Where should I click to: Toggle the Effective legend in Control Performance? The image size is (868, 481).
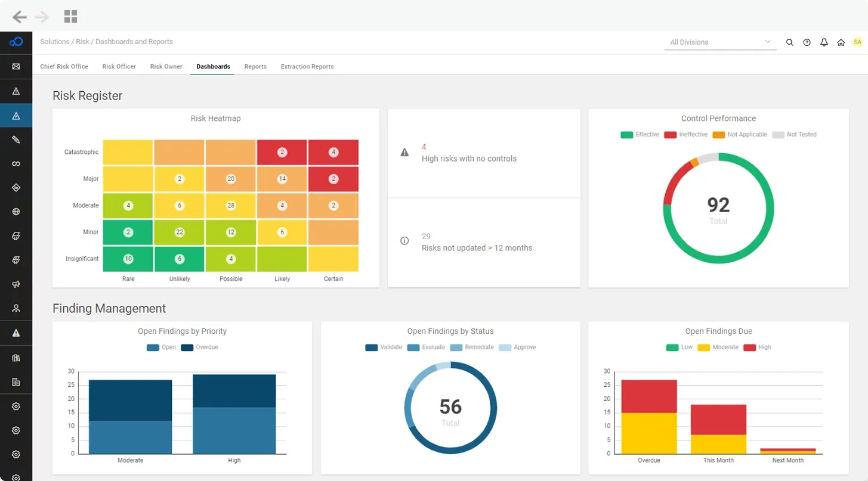pos(640,135)
